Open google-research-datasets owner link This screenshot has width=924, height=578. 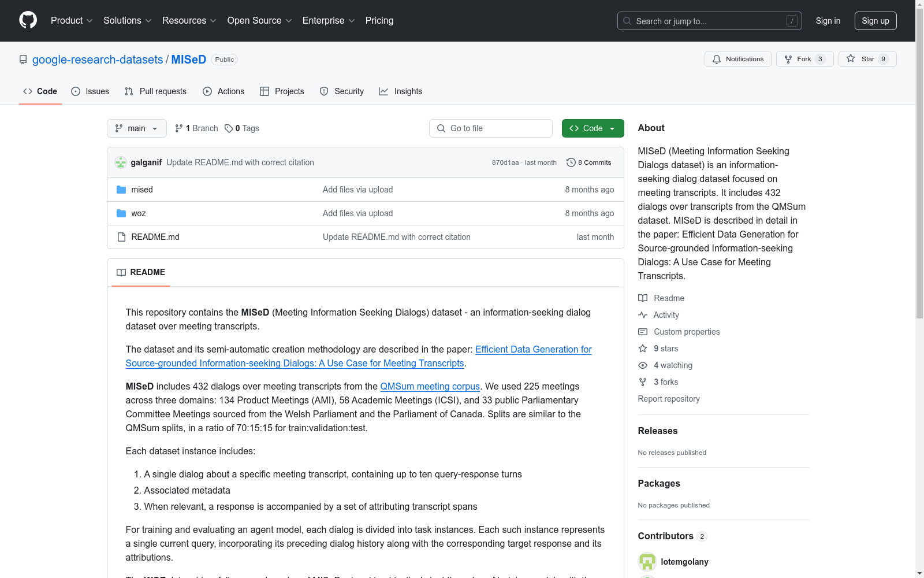point(98,60)
